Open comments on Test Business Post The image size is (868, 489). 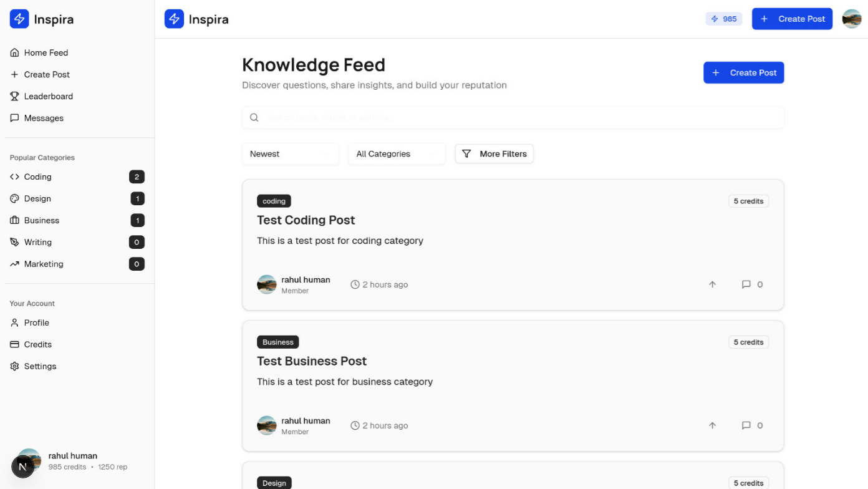click(x=752, y=425)
